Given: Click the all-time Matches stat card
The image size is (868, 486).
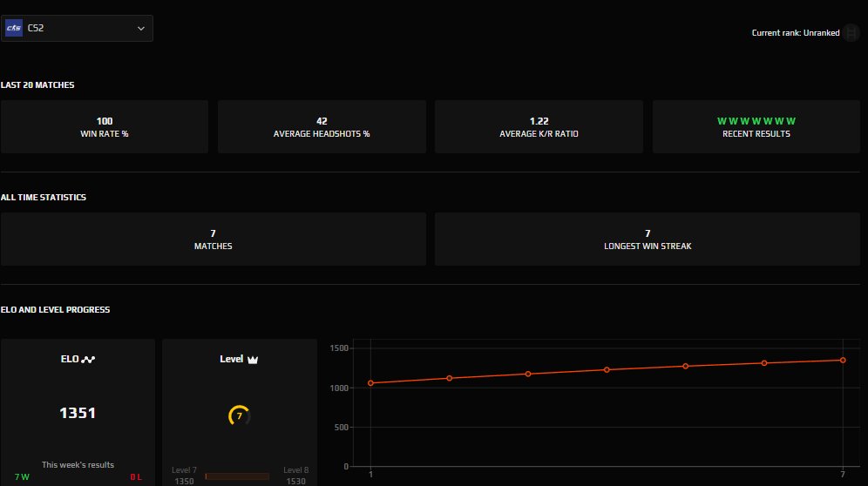Looking at the screenshot, I should (214, 240).
